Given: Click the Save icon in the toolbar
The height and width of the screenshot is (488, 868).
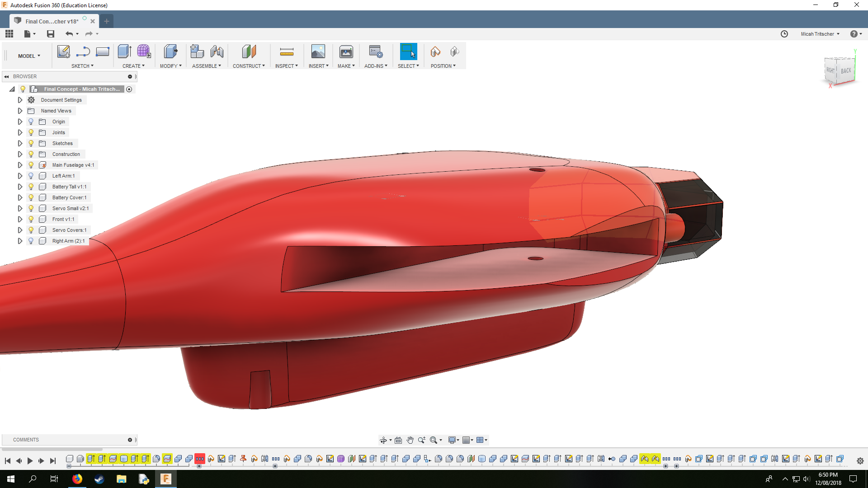Looking at the screenshot, I should [x=51, y=34].
